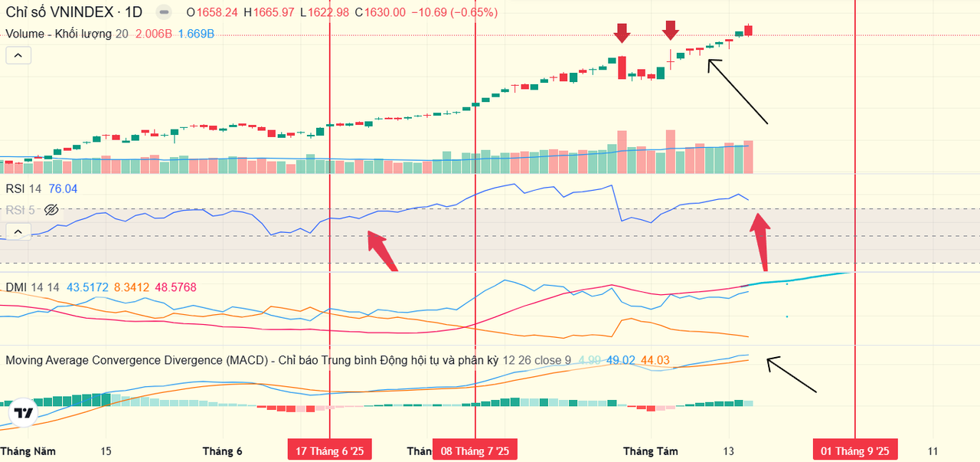This screenshot has height=462, width=980.
Task: Click the red volume value 2.006B
Action: [153, 34]
